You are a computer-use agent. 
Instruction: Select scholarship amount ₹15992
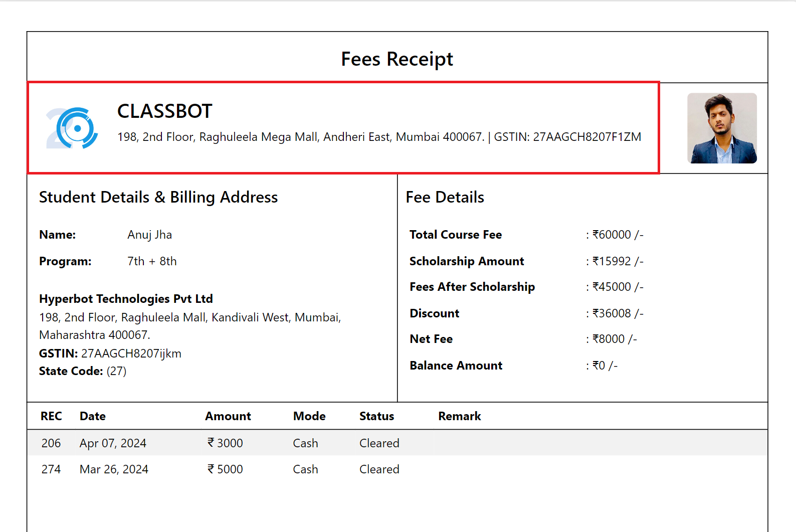(x=618, y=261)
